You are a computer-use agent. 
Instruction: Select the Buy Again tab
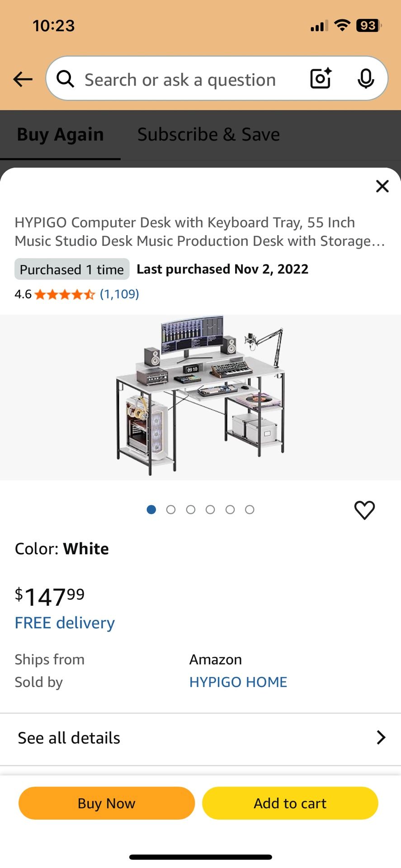pyautogui.click(x=60, y=134)
